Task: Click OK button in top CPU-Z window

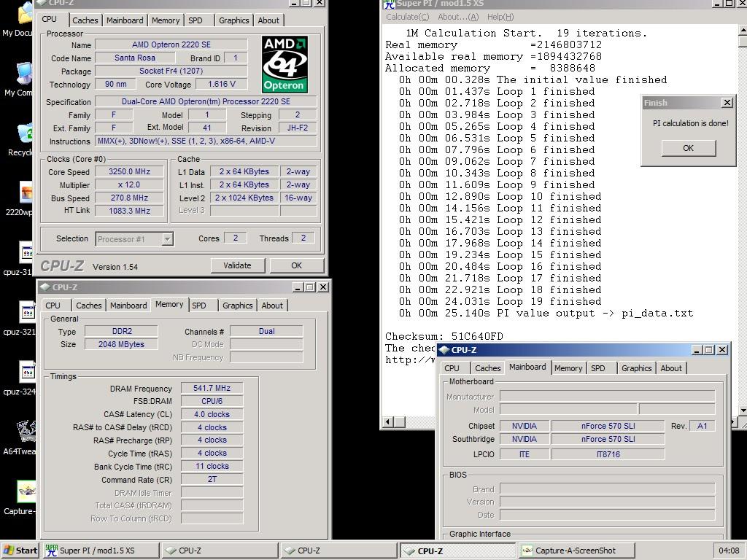Action: coord(296,265)
